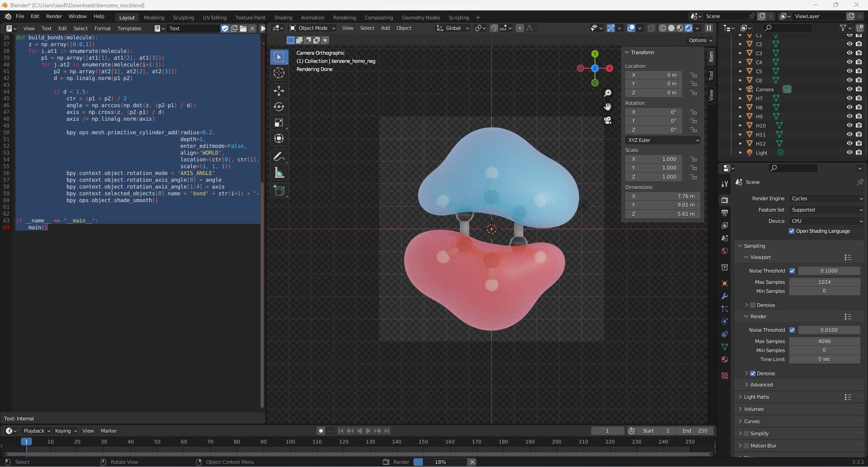Enable the Viewport Denoise checkbox
The image size is (868, 467).
[753, 305]
